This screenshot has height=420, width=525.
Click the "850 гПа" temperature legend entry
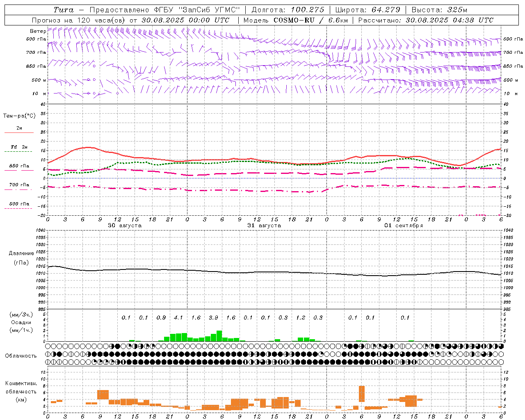coord(19,166)
